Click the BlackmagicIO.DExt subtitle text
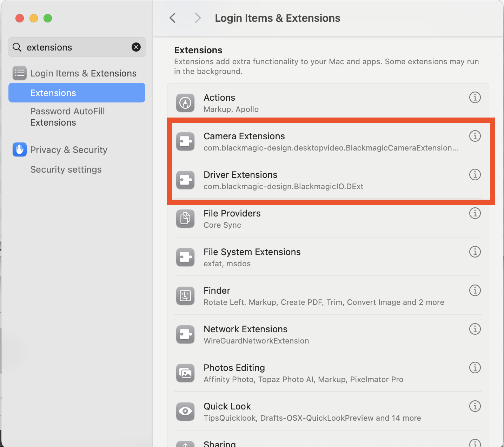The image size is (504, 447). coord(284,186)
